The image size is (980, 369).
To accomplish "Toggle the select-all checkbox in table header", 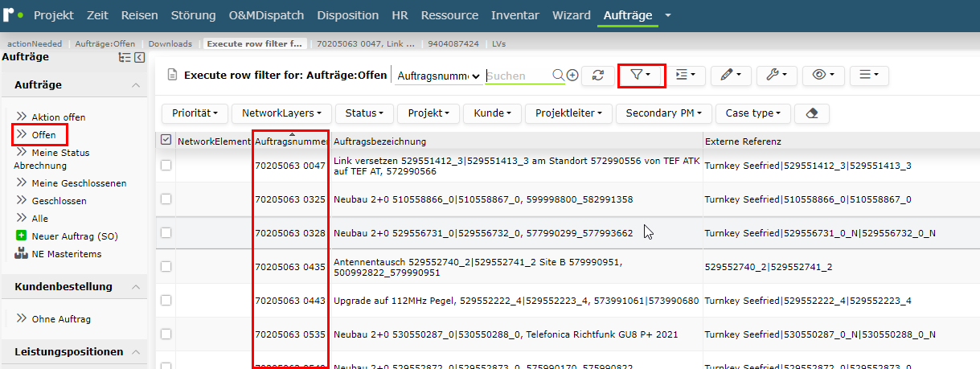I will pos(166,140).
